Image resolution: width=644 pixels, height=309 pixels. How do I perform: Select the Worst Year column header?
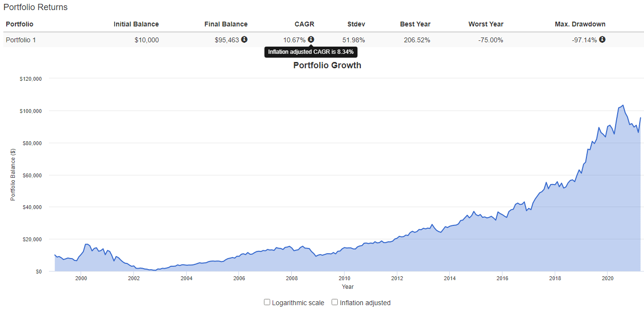click(x=486, y=24)
